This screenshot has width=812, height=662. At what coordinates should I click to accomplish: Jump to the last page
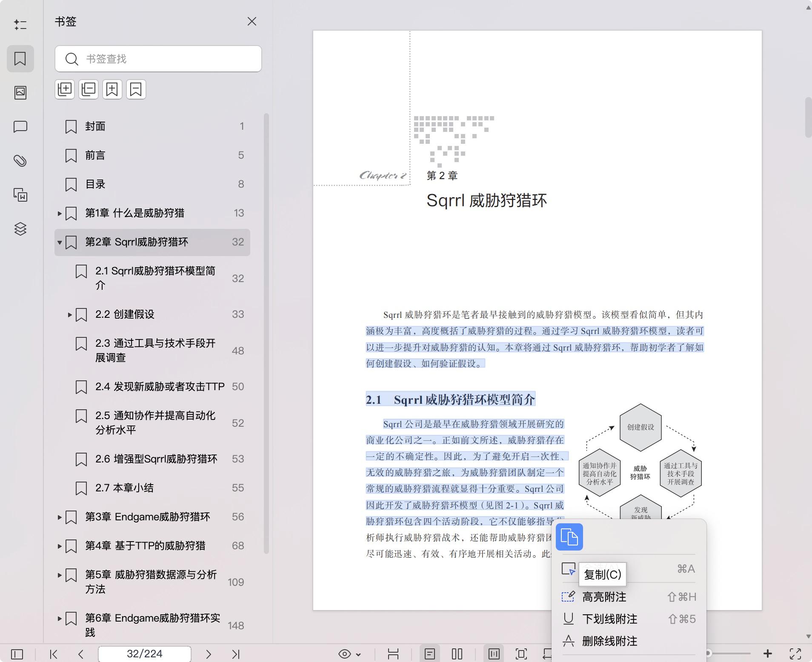[236, 654]
